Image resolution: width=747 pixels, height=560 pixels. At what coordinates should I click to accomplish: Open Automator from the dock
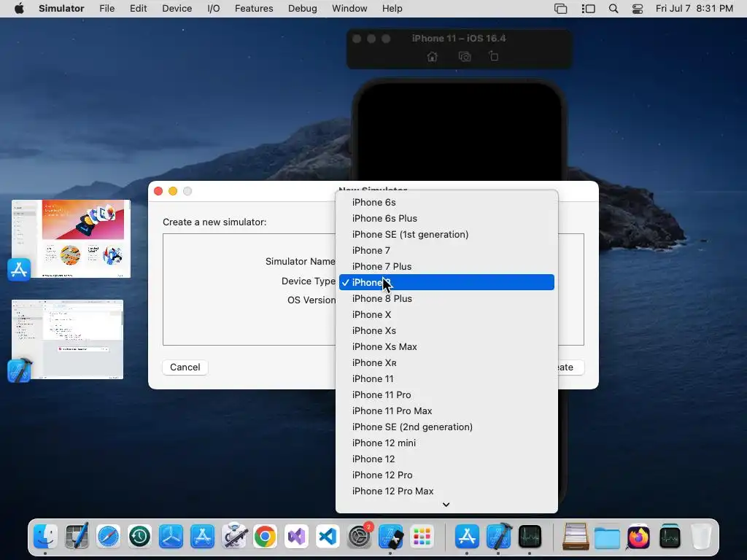point(234,537)
